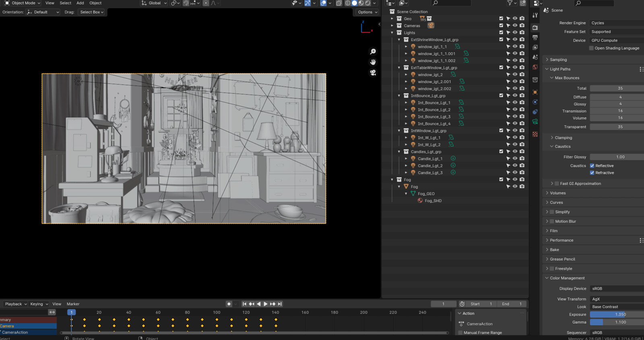Toggle viewport overlays icon
This screenshot has width=644, height=340.
[323, 3]
